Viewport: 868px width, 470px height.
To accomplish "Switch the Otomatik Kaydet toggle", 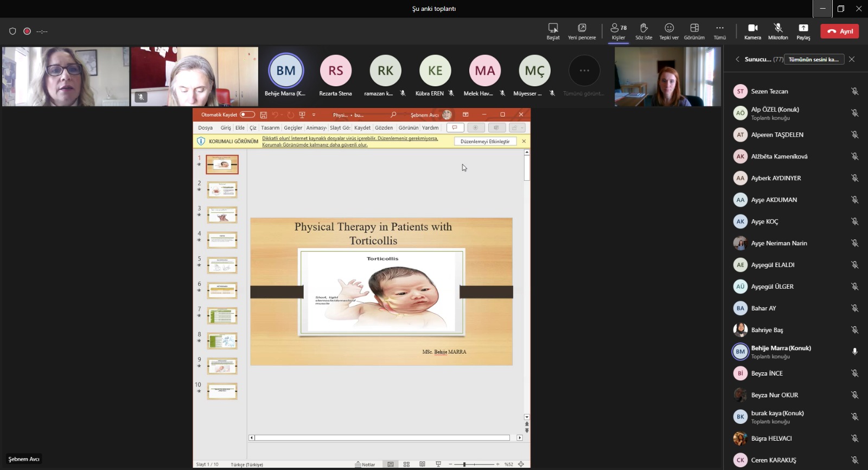I will coord(247,115).
